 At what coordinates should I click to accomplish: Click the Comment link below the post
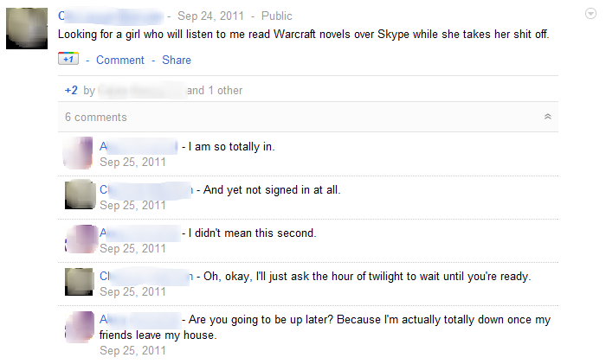coord(120,60)
